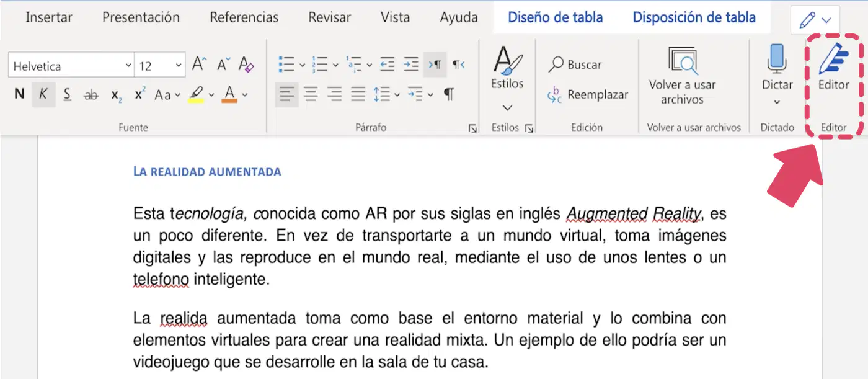Image resolution: width=868 pixels, height=379 pixels.
Task: Click the misspelled word realida
Action: (x=184, y=319)
